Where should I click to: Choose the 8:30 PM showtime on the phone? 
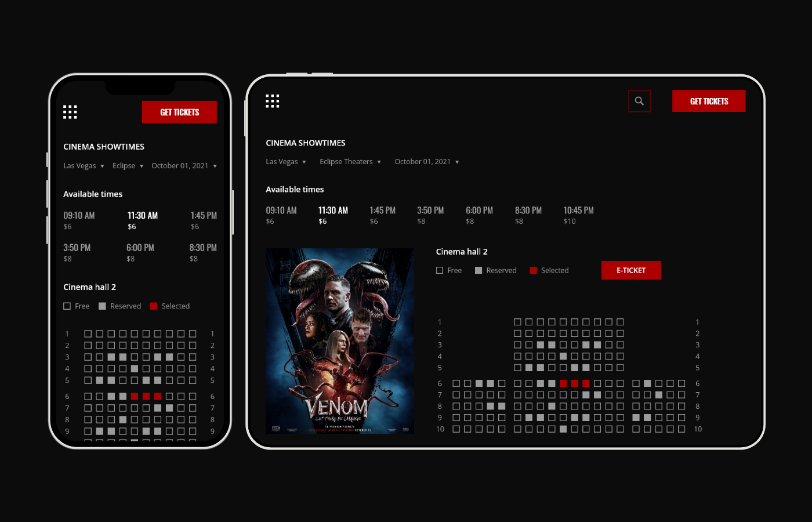(203, 253)
